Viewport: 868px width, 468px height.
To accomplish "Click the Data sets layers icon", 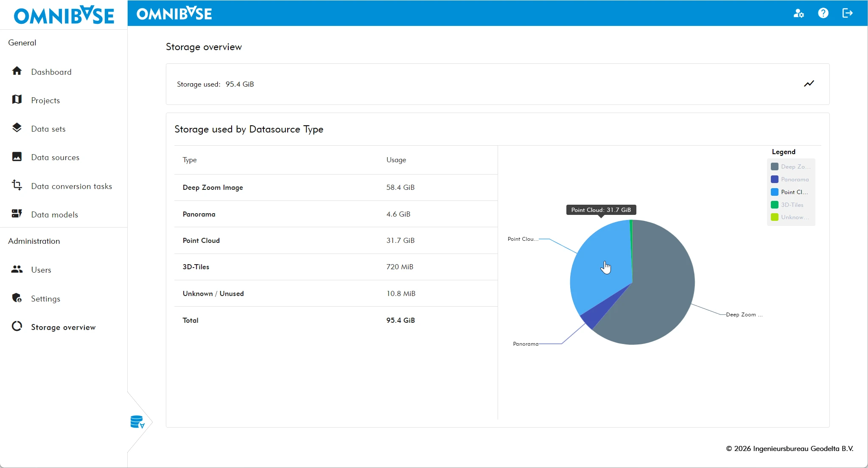I will 17,128.
